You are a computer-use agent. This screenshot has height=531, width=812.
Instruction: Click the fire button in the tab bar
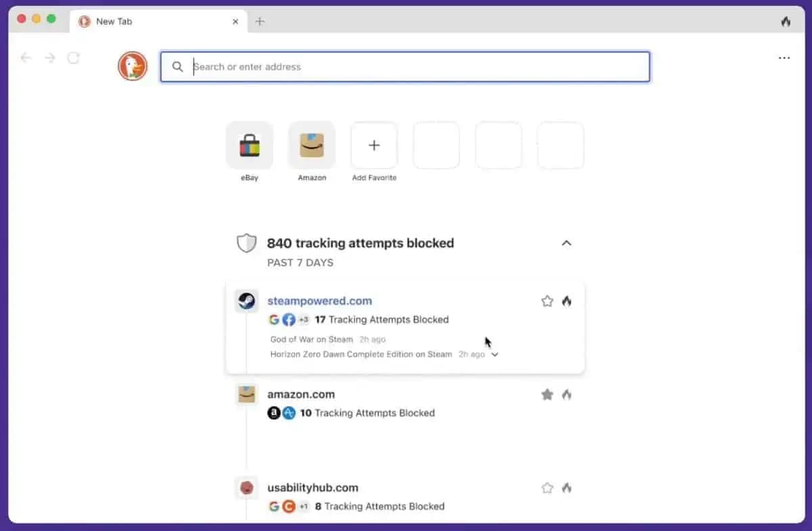(786, 22)
